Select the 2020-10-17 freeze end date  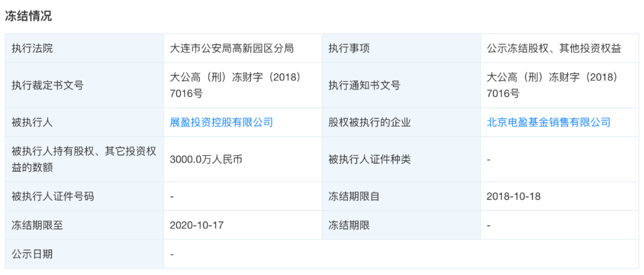click(197, 225)
